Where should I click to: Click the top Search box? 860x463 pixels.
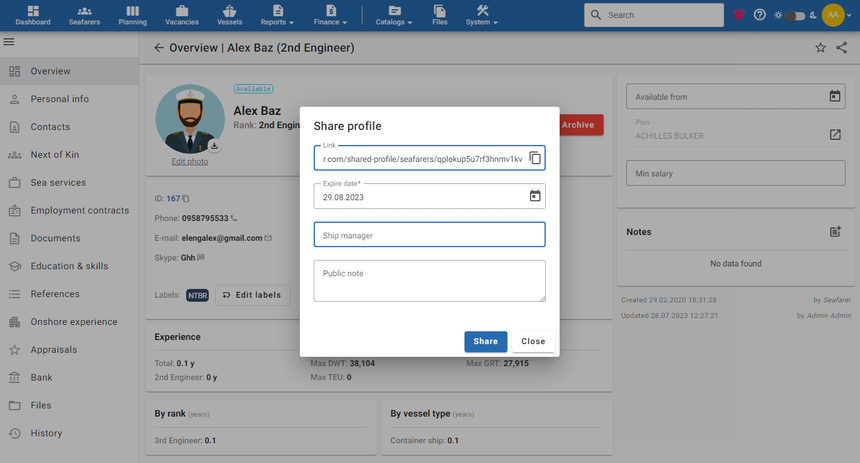click(x=654, y=15)
